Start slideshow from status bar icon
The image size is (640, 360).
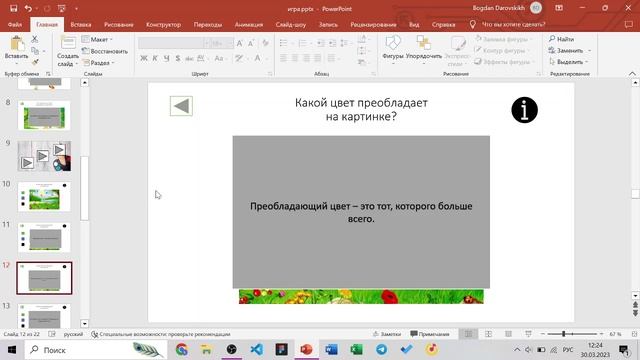(x=528, y=334)
